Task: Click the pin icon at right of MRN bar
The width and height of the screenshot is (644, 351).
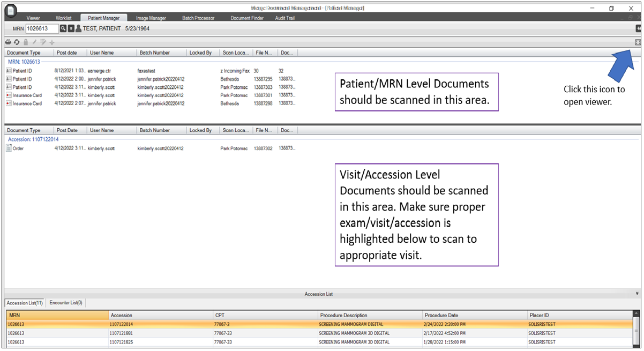Action: tap(638, 28)
